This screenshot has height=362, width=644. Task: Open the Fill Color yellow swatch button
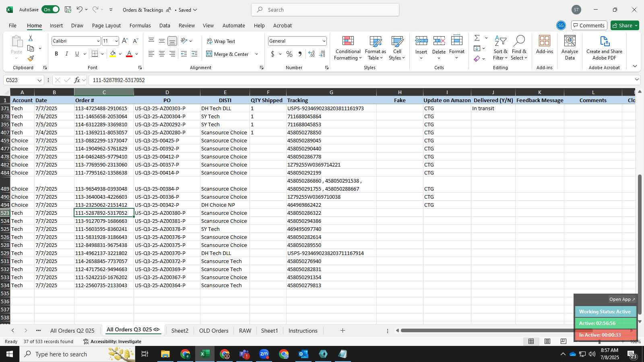[x=113, y=54]
